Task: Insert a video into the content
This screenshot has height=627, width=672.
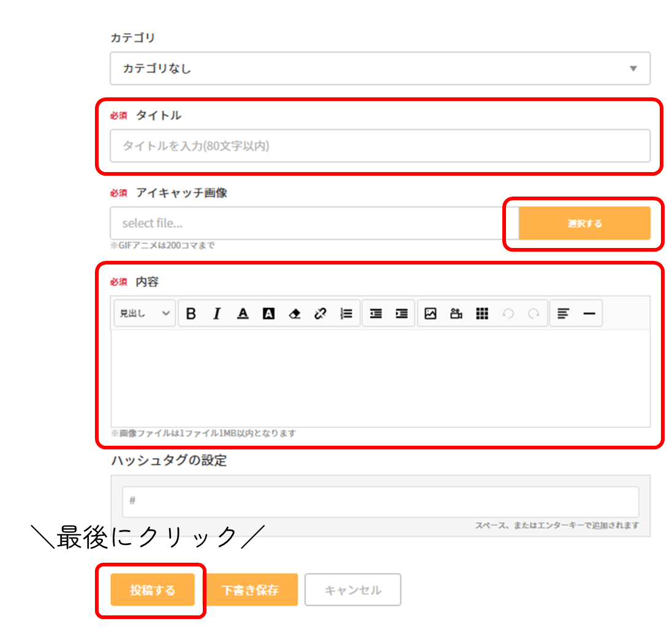Action: [456, 313]
